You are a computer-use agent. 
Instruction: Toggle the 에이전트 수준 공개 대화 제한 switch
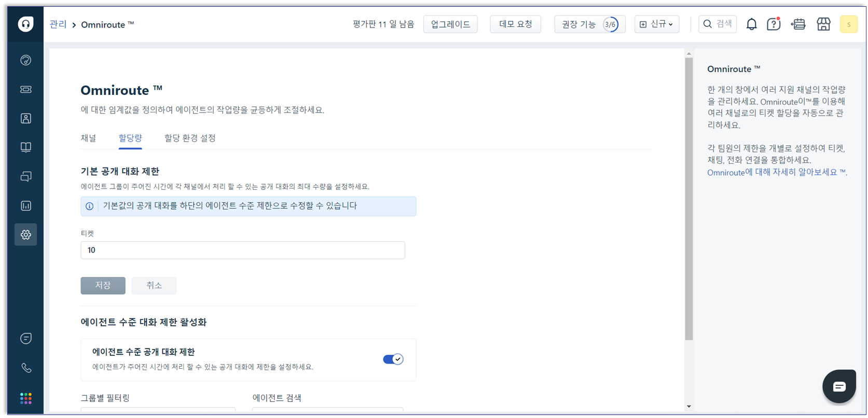pos(393,359)
